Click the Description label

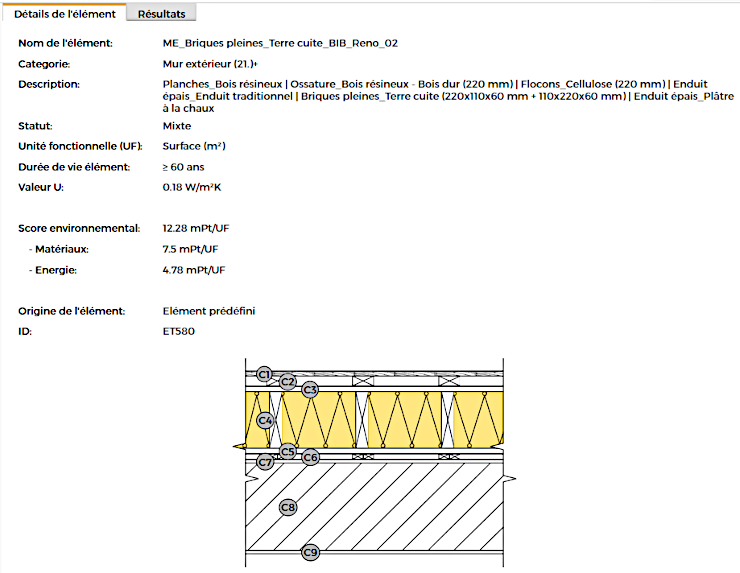click(49, 84)
